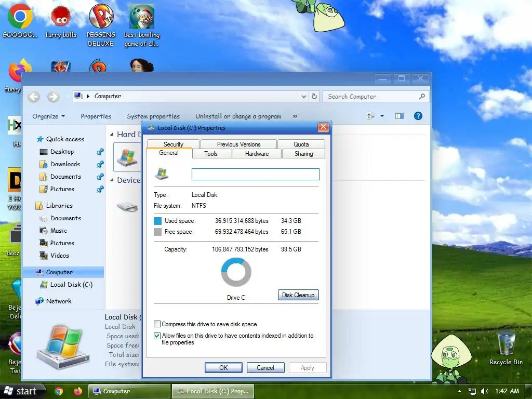Show more toolbar commands chevron

click(x=295, y=116)
